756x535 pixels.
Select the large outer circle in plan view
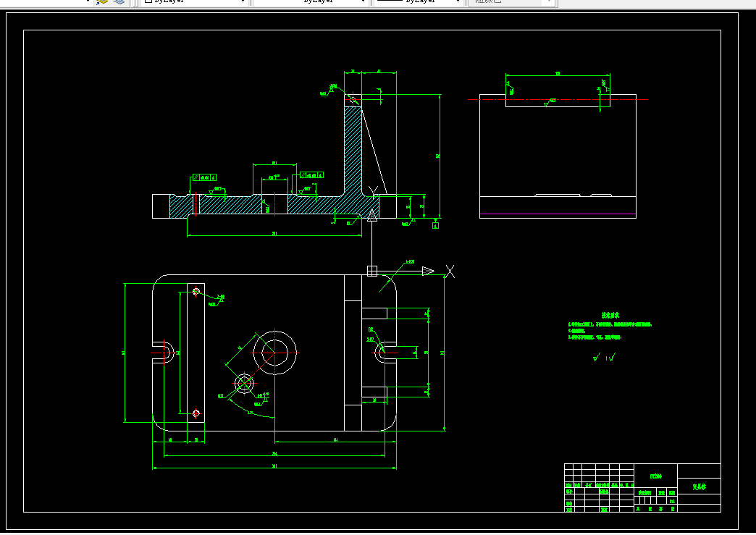pos(275,353)
